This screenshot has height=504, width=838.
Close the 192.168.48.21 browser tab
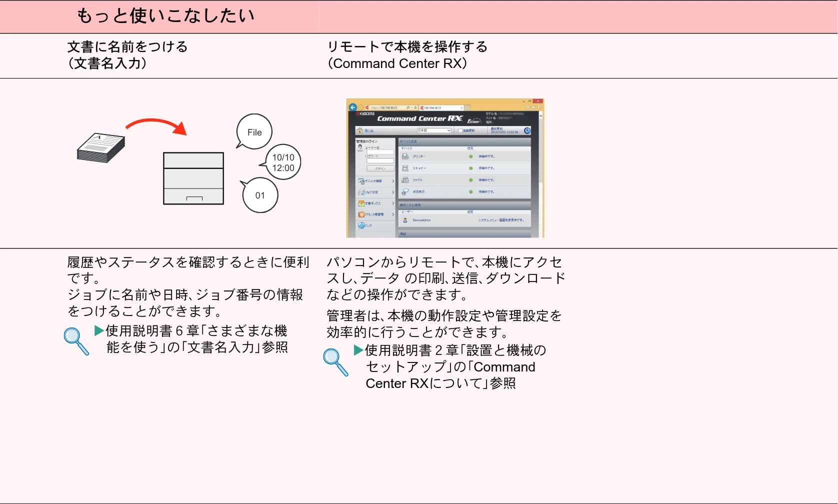461,107
